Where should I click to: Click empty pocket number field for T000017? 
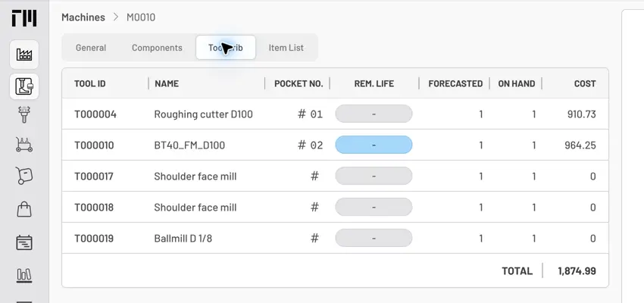point(314,176)
